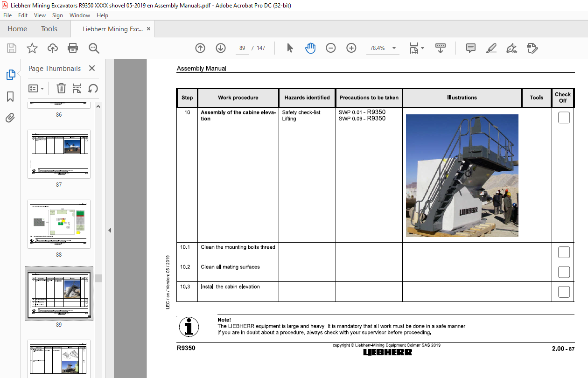
Task: Click the 'Assembly Manual' page header text
Action: click(202, 69)
